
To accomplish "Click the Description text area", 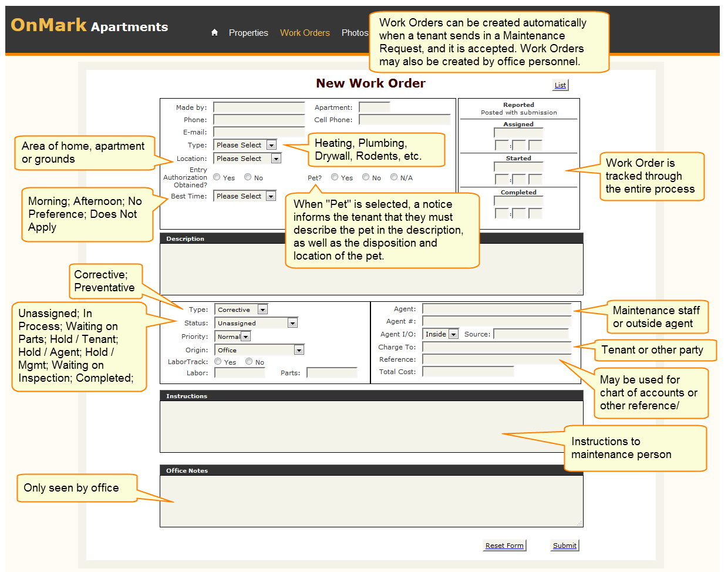I will pos(372,269).
